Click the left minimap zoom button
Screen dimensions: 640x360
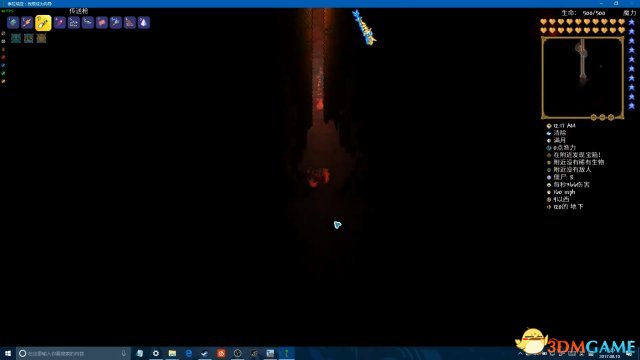pos(593,118)
